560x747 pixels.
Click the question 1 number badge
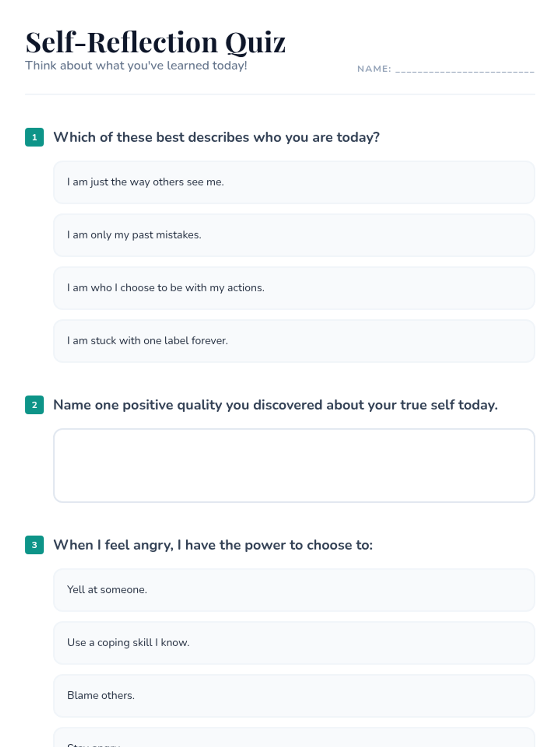(35, 137)
